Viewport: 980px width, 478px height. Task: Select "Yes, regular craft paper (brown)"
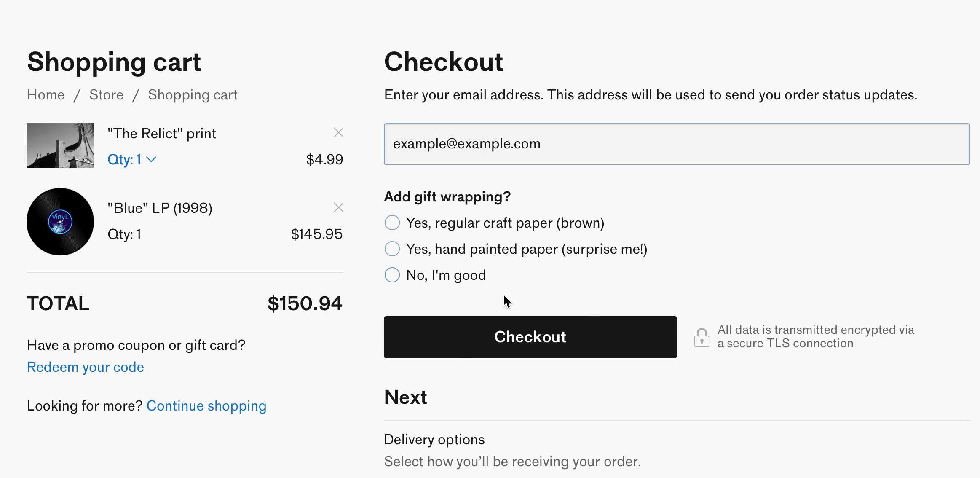[392, 223]
